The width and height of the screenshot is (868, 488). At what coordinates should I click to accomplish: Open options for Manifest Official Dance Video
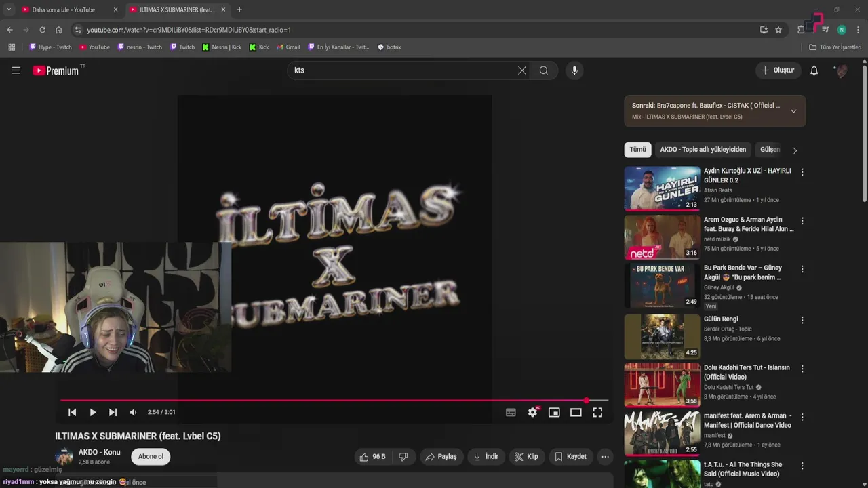(802, 417)
